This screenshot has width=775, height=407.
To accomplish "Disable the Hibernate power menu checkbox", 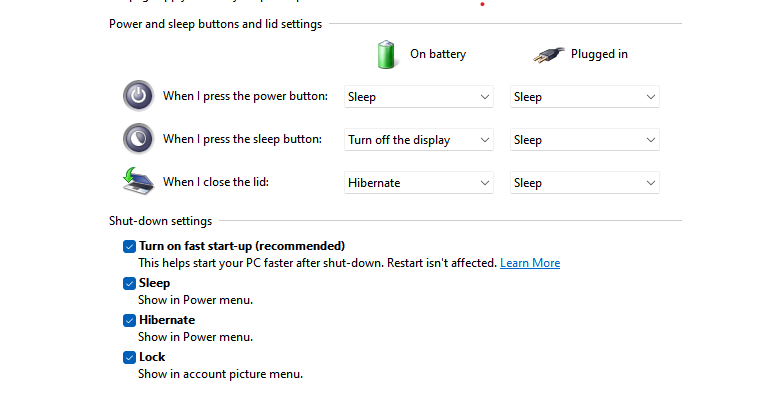I will (x=129, y=320).
